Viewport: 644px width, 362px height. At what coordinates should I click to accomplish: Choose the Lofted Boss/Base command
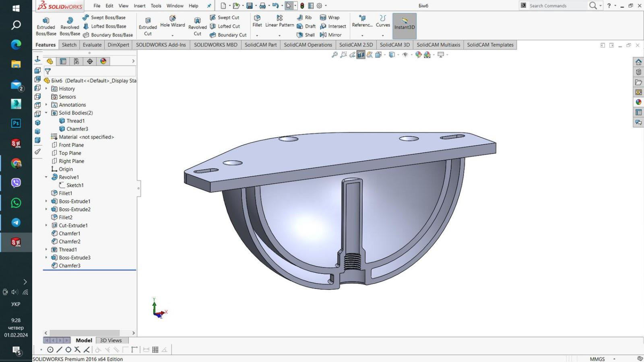pyautogui.click(x=104, y=26)
